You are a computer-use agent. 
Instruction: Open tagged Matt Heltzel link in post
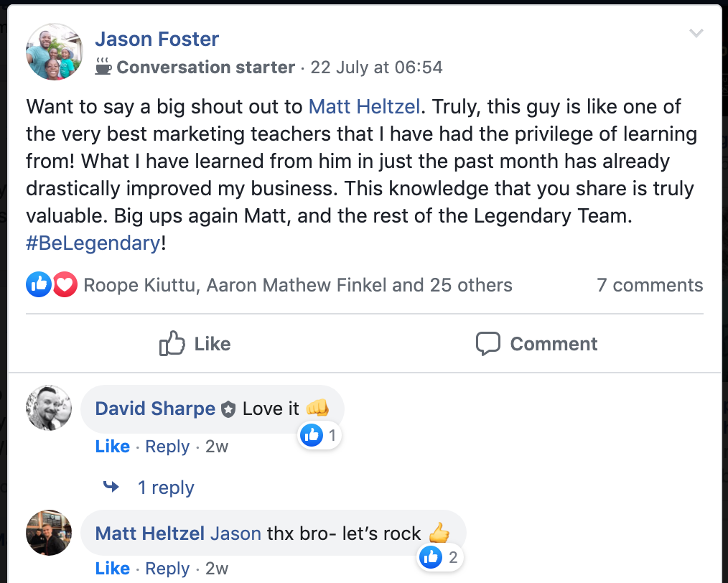pyautogui.click(x=364, y=107)
